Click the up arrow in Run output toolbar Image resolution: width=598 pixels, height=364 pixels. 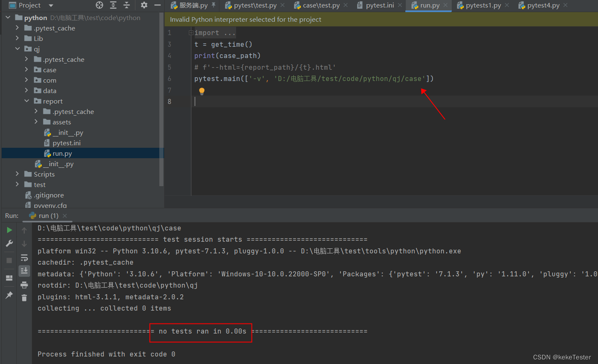24,230
